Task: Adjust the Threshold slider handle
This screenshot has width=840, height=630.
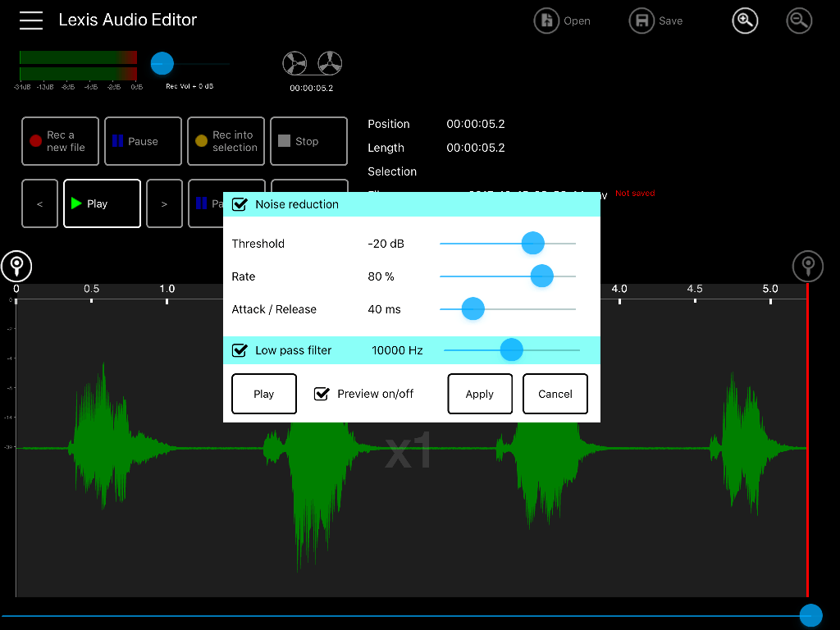Action: click(533, 243)
